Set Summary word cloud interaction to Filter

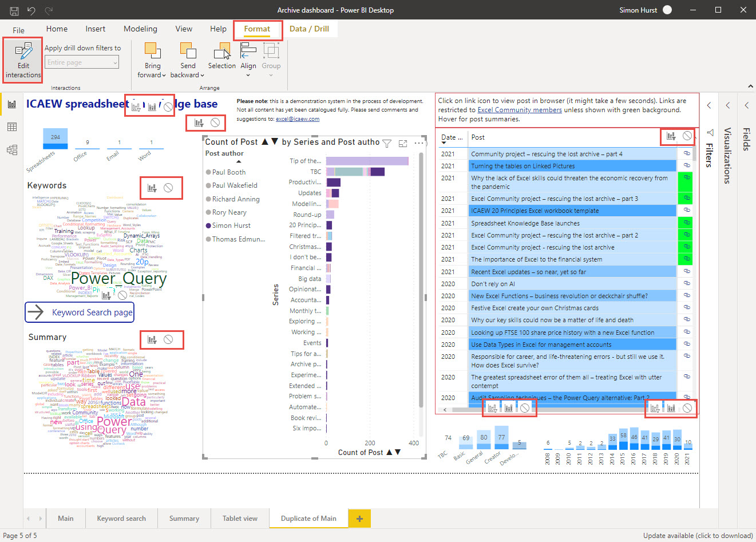[x=152, y=339]
